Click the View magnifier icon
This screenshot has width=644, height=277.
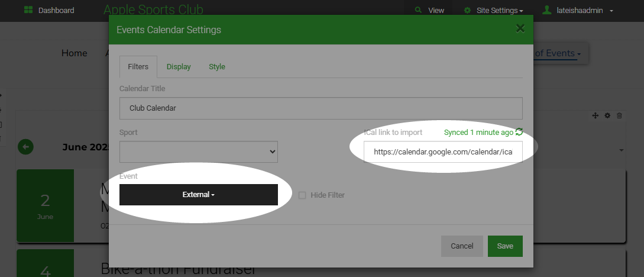point(419,11)
